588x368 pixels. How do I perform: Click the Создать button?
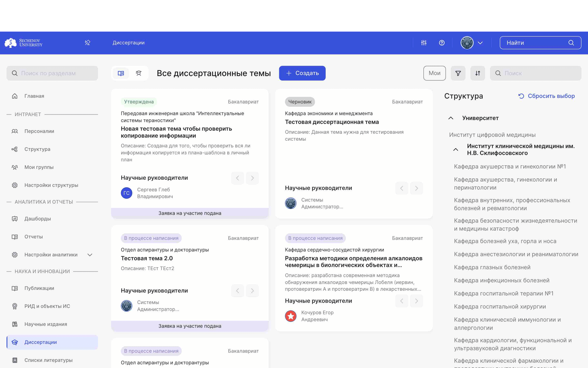coord(302,73)
